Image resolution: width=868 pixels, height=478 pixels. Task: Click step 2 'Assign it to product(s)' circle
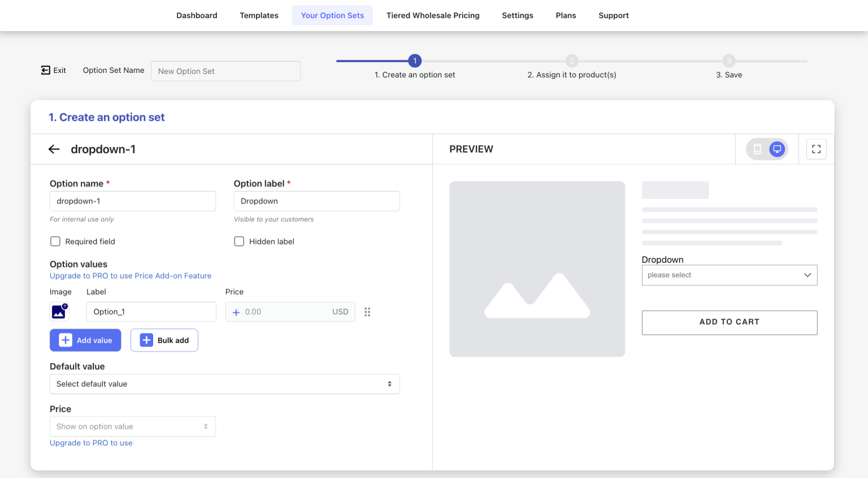(x=572, y=60)
